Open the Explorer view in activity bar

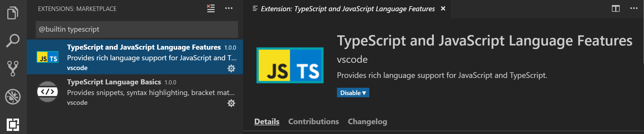click(x=13, y=13)
